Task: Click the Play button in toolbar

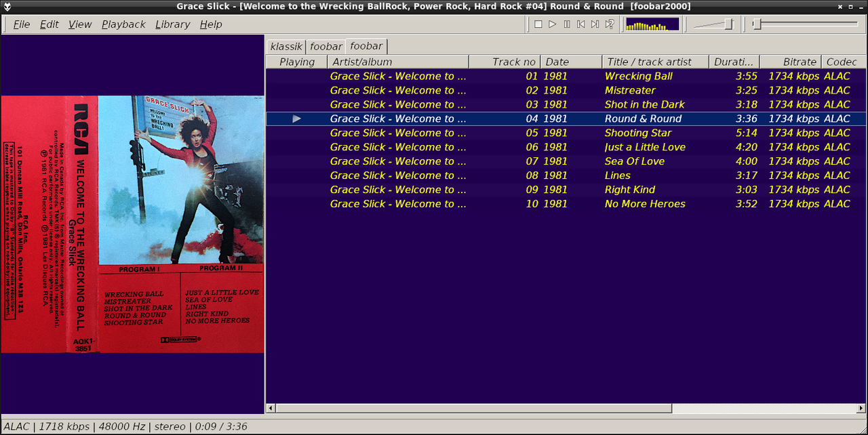Action: [x=553, y=24]
